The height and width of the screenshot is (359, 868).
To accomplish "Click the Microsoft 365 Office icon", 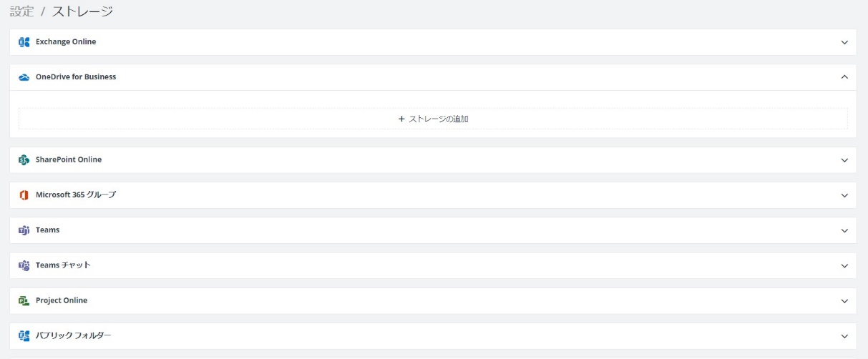I will [24, 195].
